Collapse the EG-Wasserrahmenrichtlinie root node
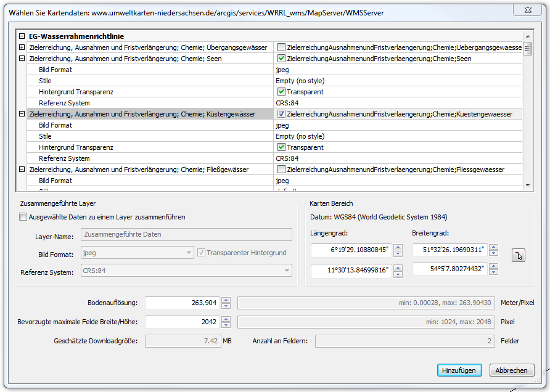 (22, 36)
